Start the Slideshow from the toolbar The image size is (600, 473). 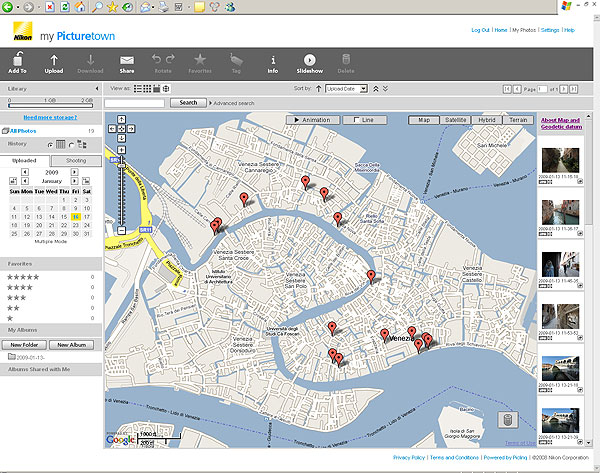tap(310, 64)
